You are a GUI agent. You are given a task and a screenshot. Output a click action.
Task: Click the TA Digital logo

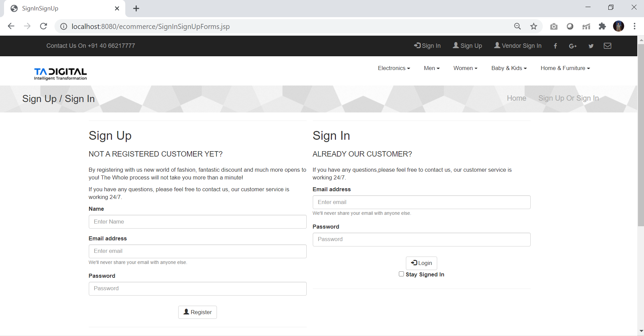click(x=61, y=74)
